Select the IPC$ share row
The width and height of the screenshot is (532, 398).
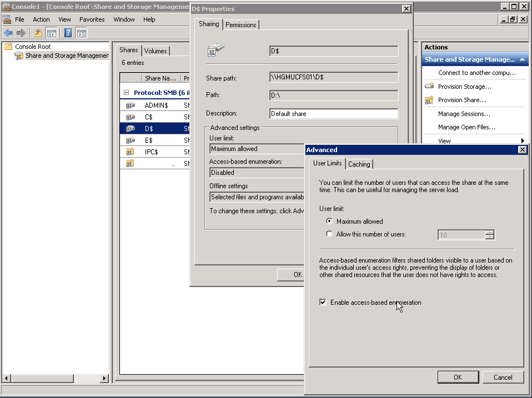coord(156,152)
